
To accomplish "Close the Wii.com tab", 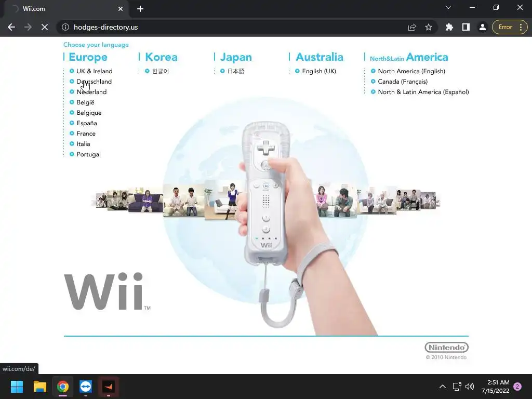I will coord(121,9).
